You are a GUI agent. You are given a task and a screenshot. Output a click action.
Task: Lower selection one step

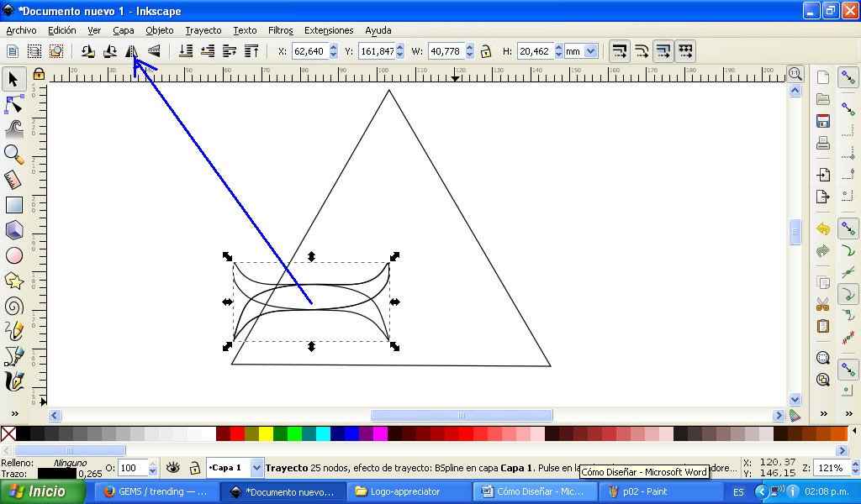point(208,51)
